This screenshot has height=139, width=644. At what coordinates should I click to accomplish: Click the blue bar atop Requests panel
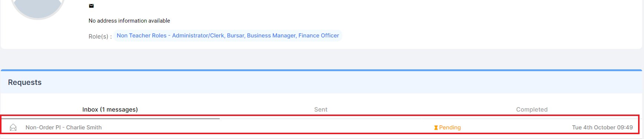321,70
